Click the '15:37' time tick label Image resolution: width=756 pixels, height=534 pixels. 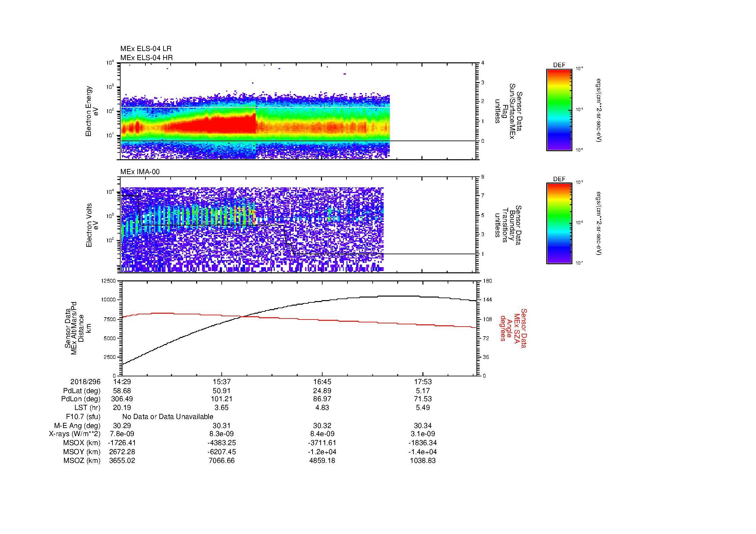point(222,382)
